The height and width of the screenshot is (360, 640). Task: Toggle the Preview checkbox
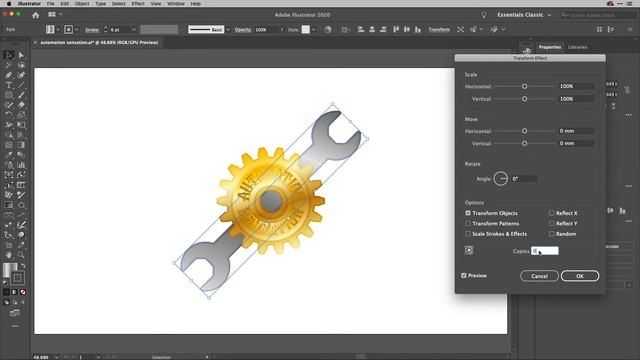464,276
